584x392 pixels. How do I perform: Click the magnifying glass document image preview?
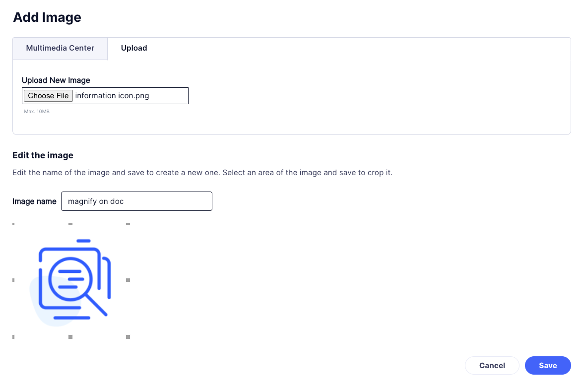pos(71,280)
